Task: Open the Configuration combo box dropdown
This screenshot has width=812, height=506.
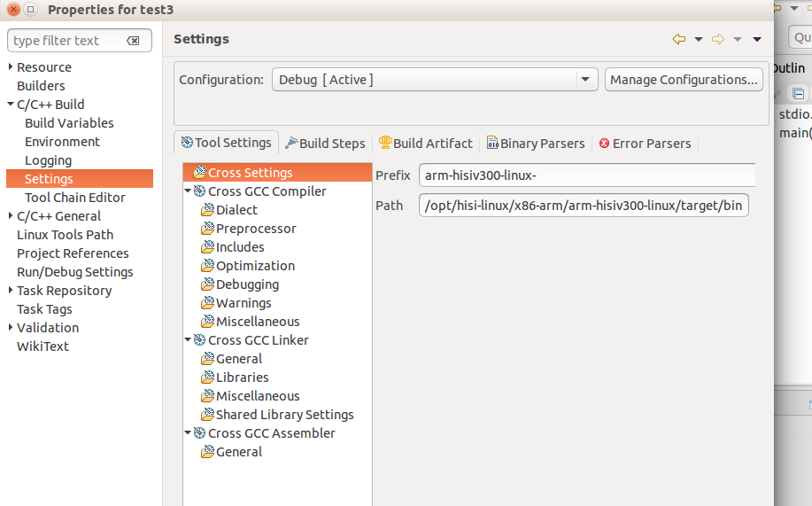Action: (x=585, y=80)
